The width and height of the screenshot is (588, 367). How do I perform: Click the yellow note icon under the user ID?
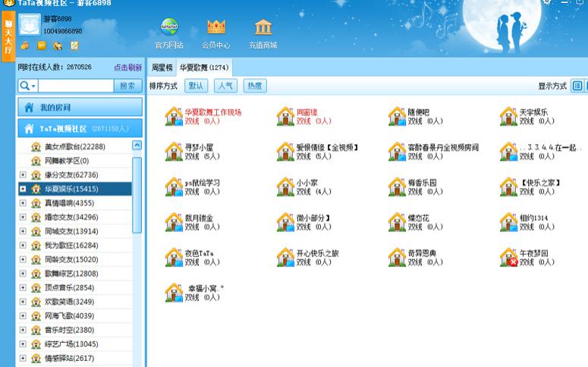[x=41, y=45]
